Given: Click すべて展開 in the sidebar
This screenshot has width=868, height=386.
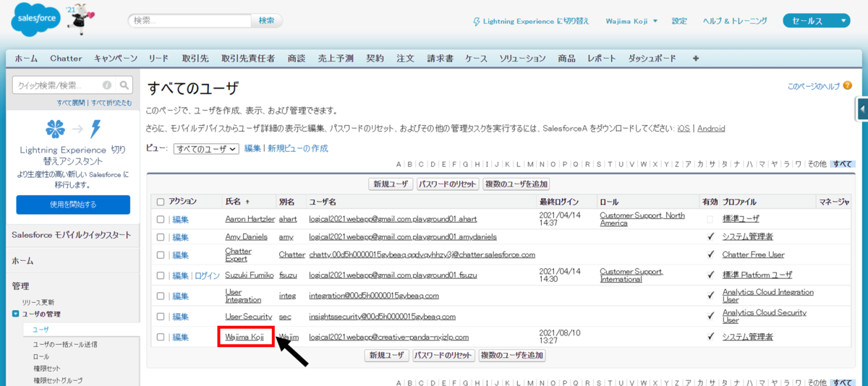Looking at the screenshot, I should click(71, 103).
